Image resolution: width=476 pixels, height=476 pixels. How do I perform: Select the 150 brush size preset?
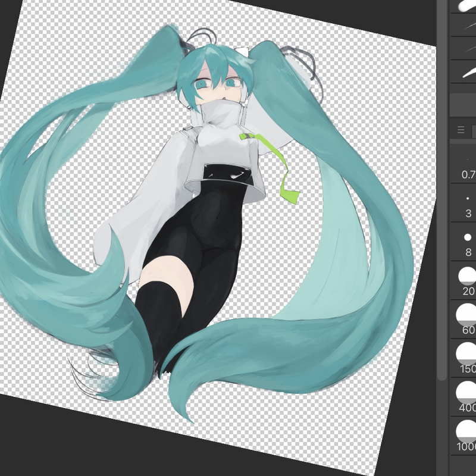(x=464, y=358)
